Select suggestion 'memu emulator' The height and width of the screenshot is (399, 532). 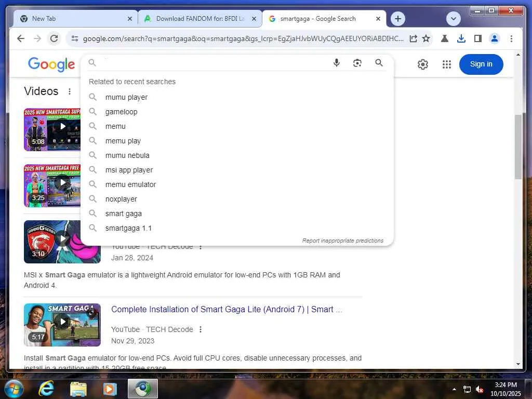tap(237, 184)
